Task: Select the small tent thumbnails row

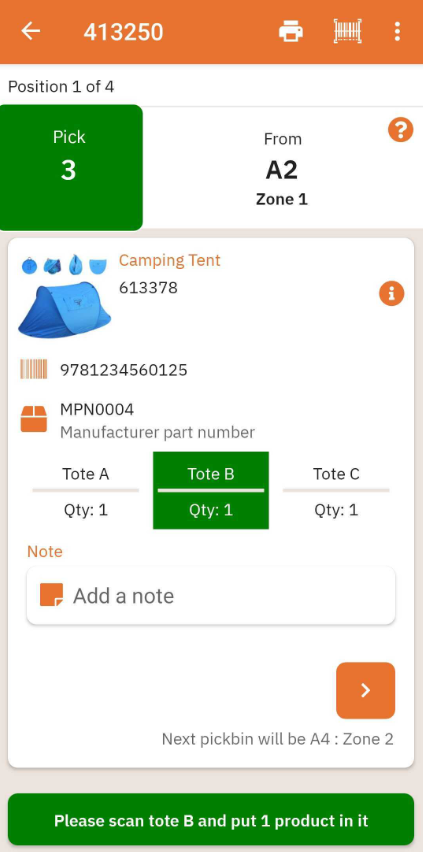Action: click(x=64, y=266)
